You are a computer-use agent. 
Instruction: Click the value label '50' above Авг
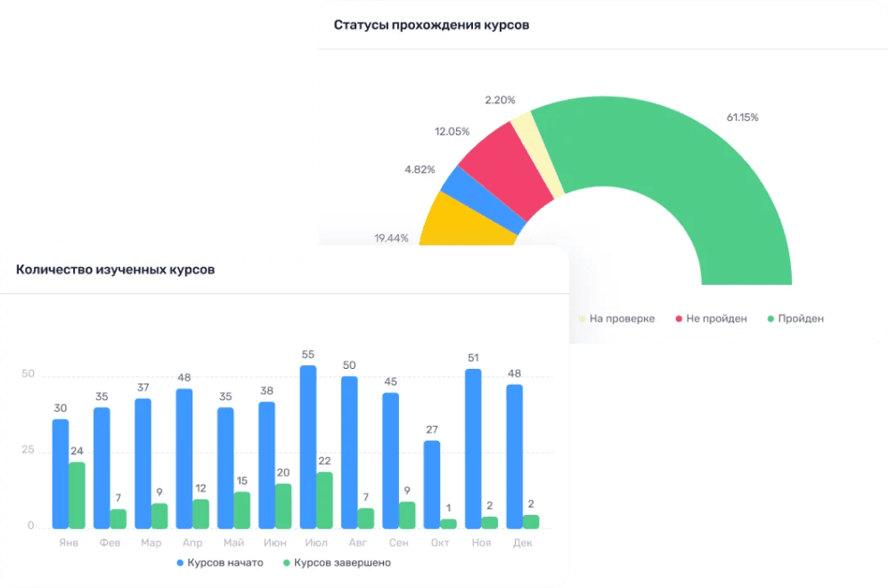349,365
